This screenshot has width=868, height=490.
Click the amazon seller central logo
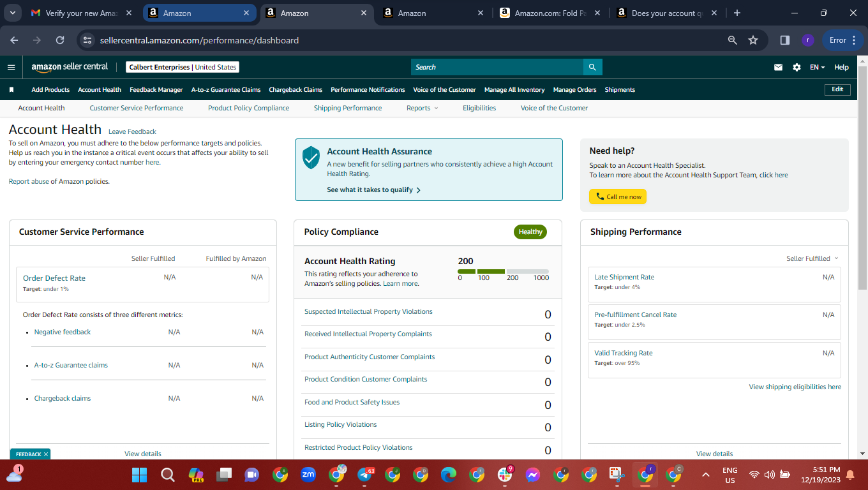point(70,67)
